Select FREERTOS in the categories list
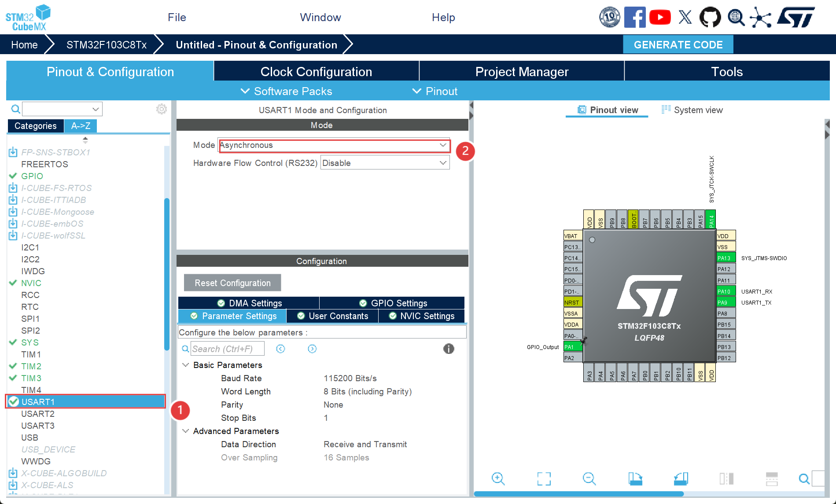Screen dimensions: 836x504 44,164
